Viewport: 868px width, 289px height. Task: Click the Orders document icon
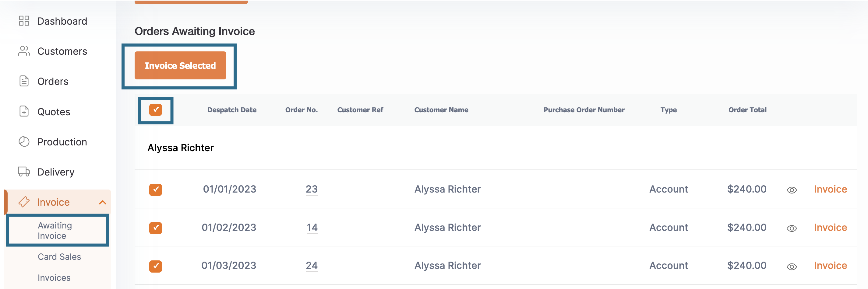(x=24, y=81)
